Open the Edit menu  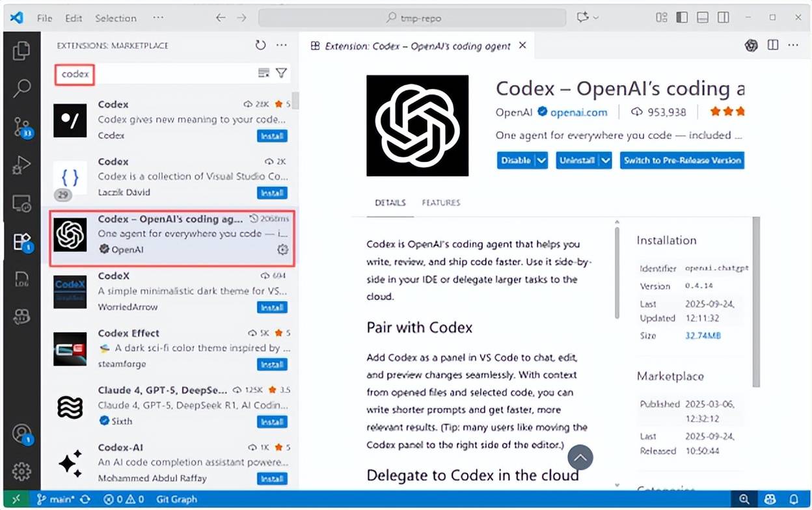[74, 18]
